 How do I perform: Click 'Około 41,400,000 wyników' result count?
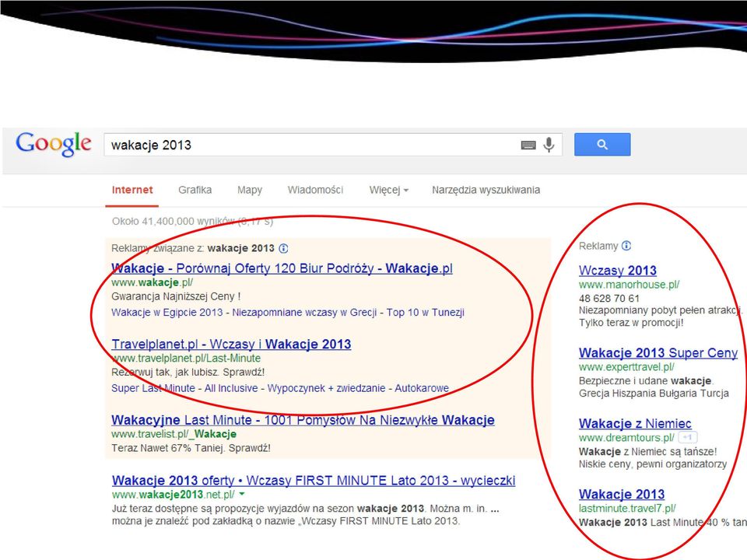(174, 222)
